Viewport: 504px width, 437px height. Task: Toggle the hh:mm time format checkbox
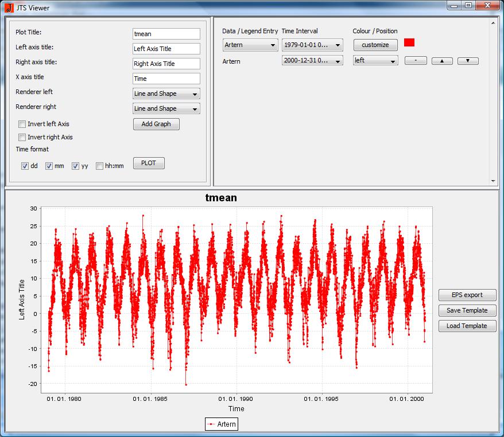coord(100,166)
